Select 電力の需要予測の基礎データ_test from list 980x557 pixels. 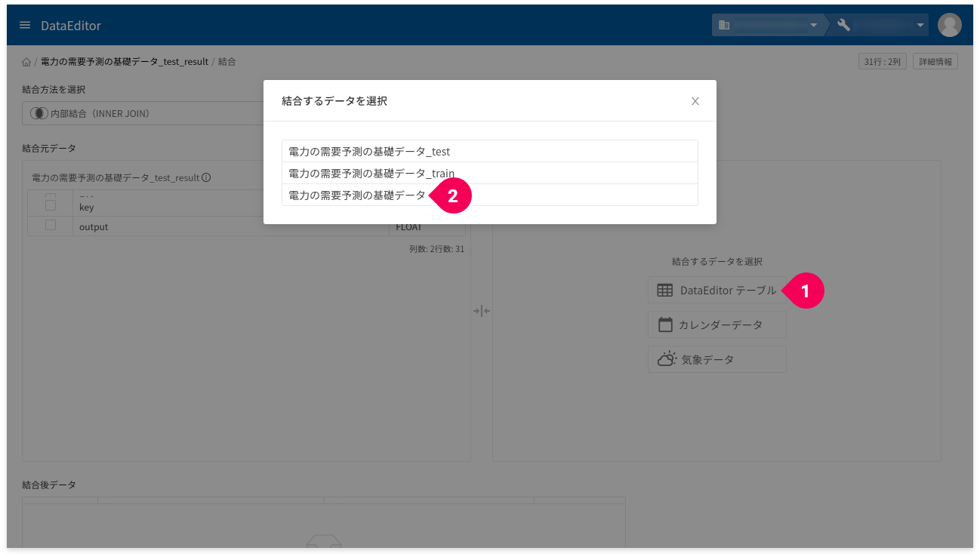click(489, 152)
